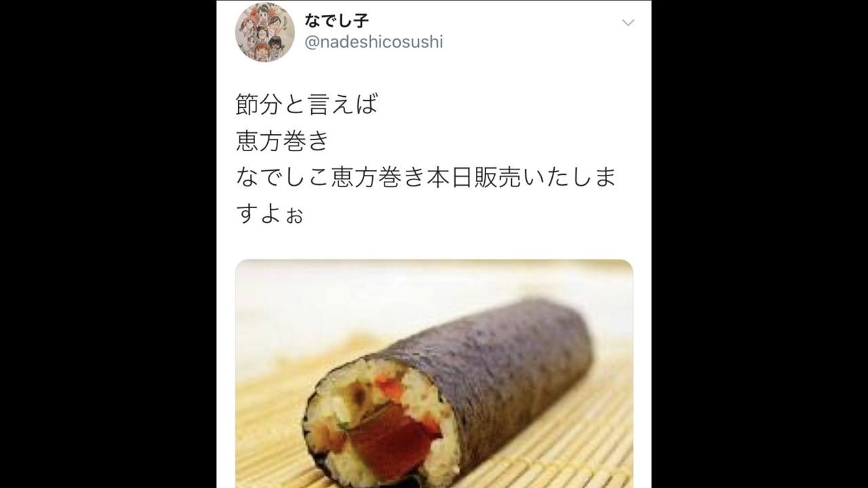Tap blank space beside the tweet header
This screenshot has width=868, height=488.
pos(529,34)
